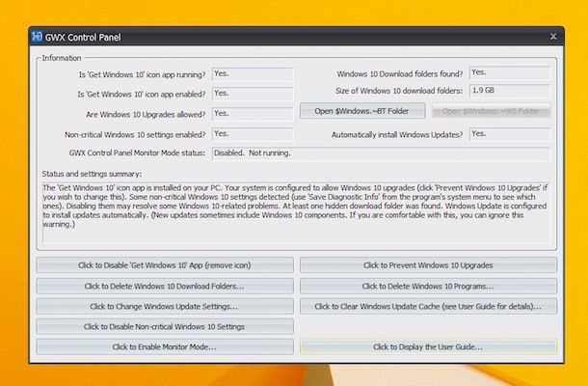The width and height of the screenshot is (588, 386).
Task: Click the 'Automatically install Windows Updates?' value field
Action: tap(510, 134)
